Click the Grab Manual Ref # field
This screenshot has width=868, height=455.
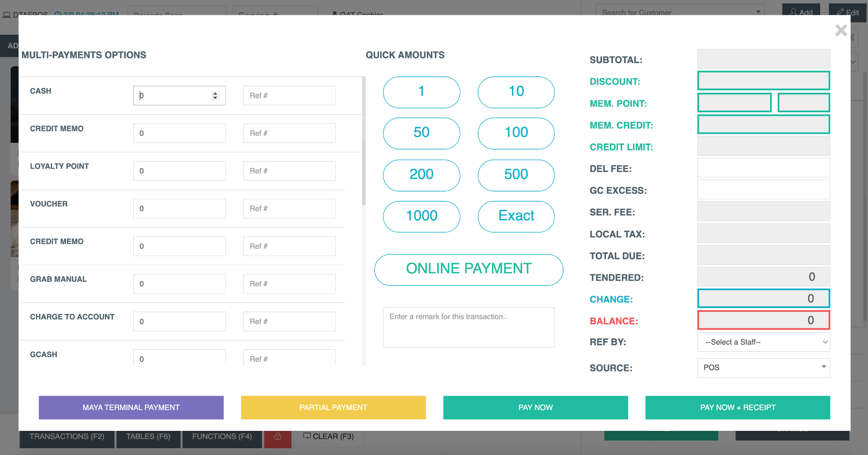(x=289, y=284)
